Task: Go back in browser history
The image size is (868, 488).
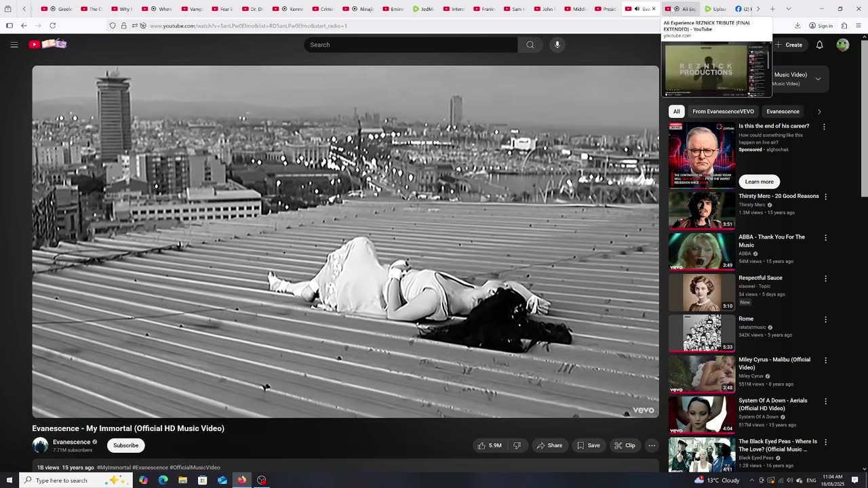Action: (24, 26)
